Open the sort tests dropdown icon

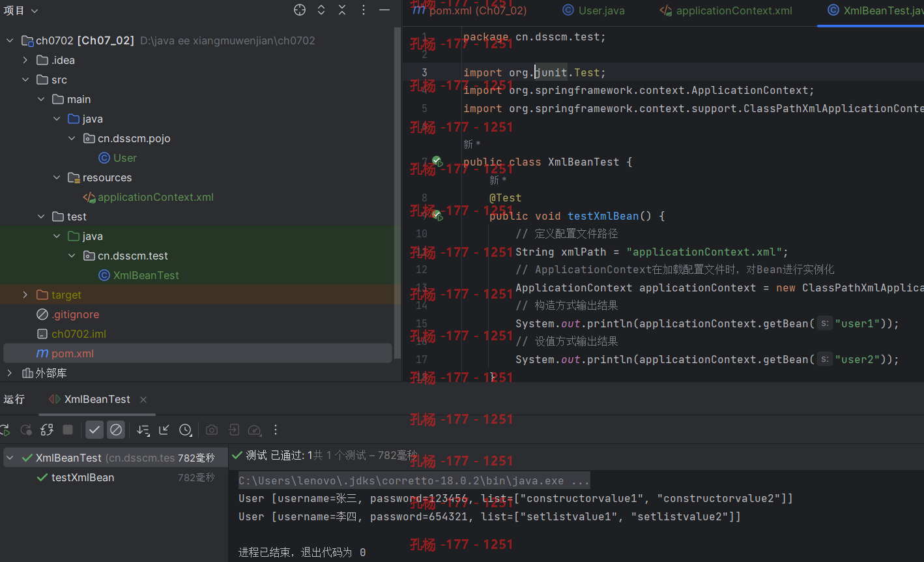tap(143, 430)
